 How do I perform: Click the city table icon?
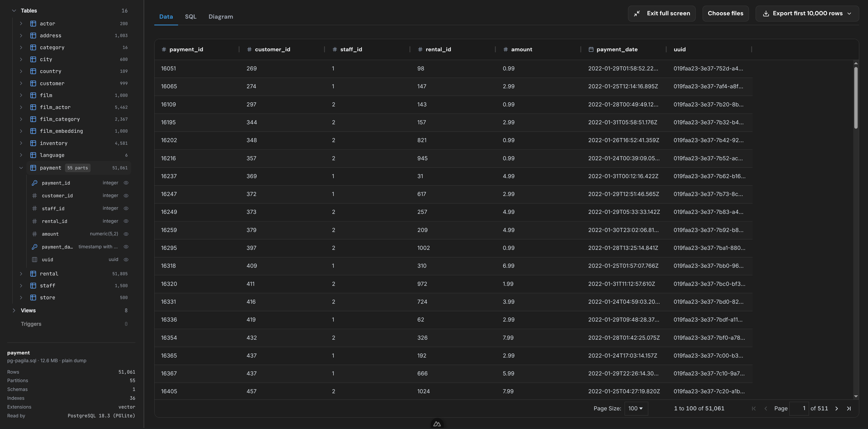click(33, 59)
